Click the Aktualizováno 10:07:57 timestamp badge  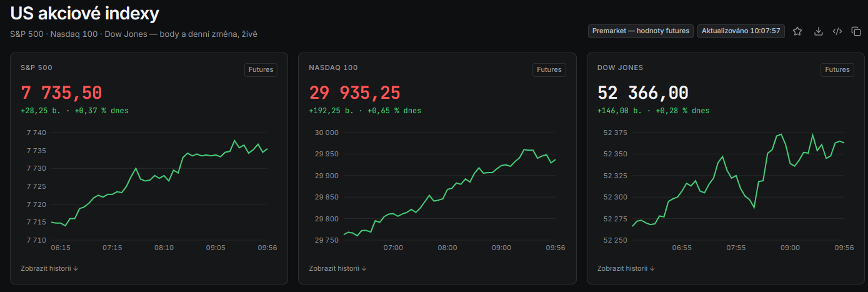(741, 31)
